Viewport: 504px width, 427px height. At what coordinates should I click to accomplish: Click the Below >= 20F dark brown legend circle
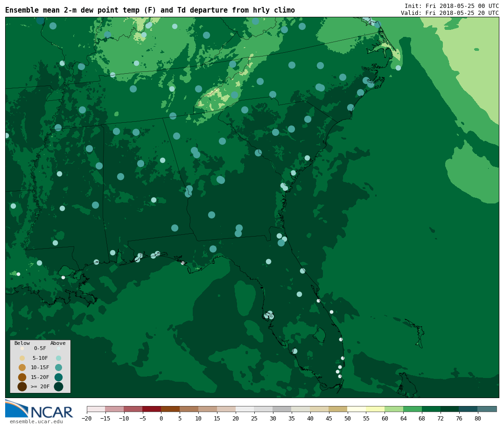pos(22,386)
